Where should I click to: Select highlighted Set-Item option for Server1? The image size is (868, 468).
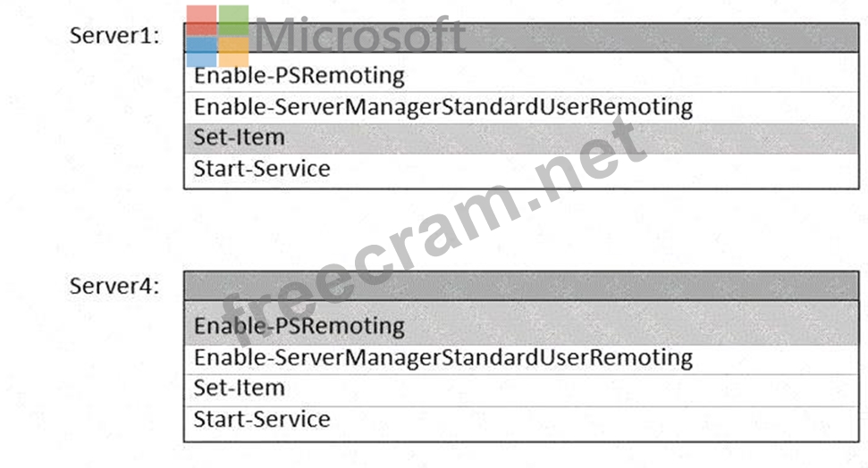240,138
